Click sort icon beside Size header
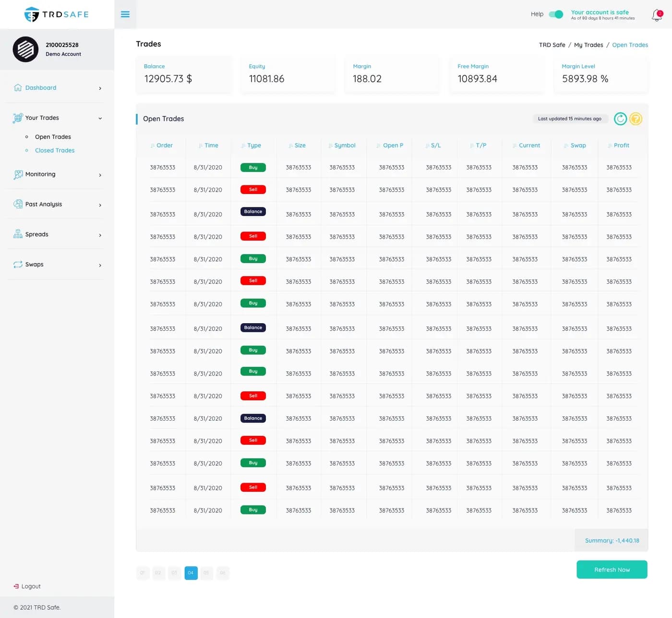The height and width of the screenshot is (618, 672). 290,145
